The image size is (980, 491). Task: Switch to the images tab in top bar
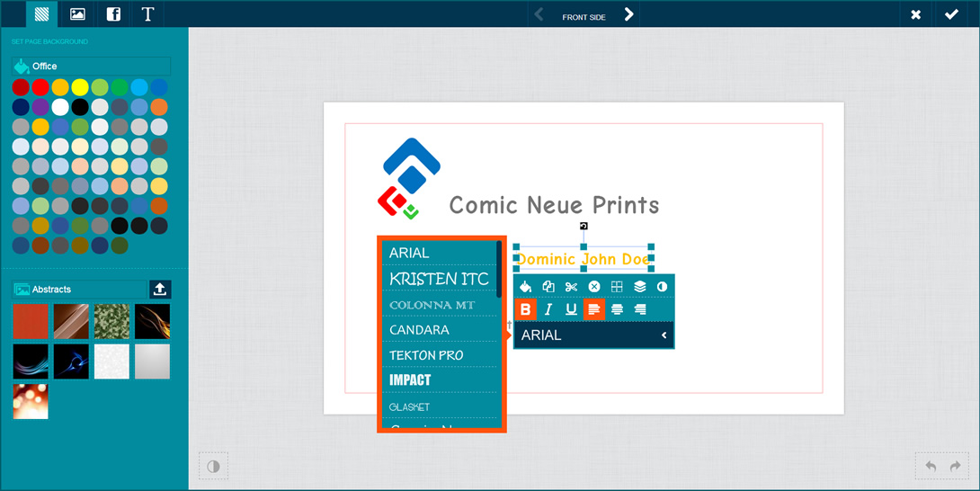pyautogui.click(x=77, y=13)
